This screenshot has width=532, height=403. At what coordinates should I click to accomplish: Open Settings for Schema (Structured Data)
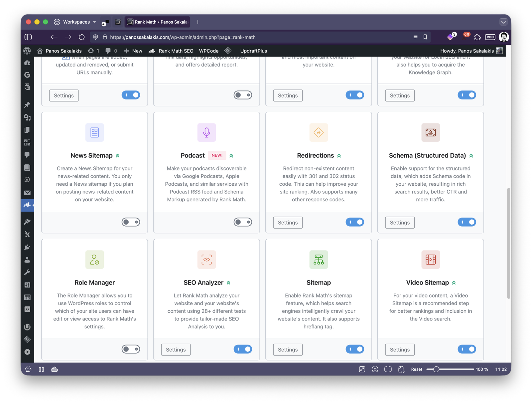point(400,223)
